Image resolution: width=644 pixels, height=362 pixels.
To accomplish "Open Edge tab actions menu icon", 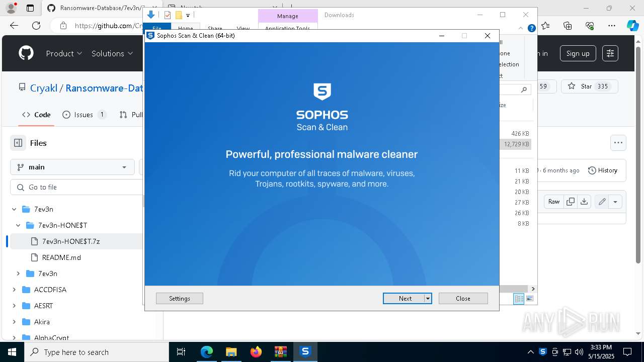I will tap(30, 8).
